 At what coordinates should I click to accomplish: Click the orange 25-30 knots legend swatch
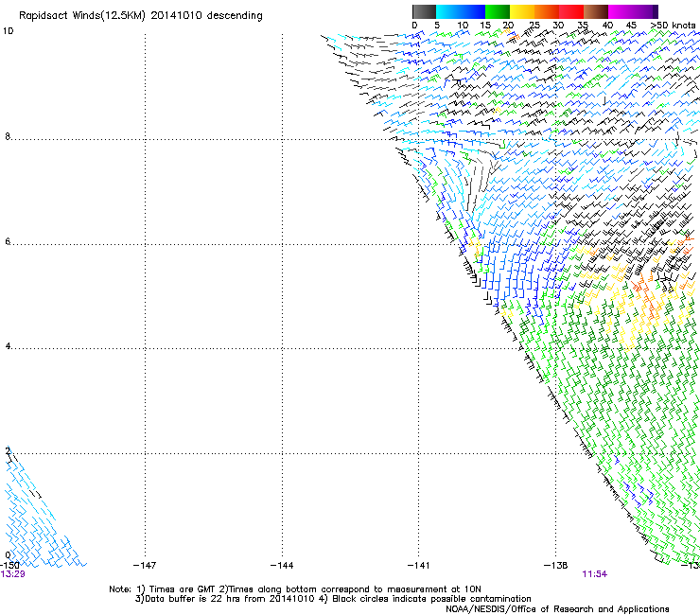click(x=547, y=12)
